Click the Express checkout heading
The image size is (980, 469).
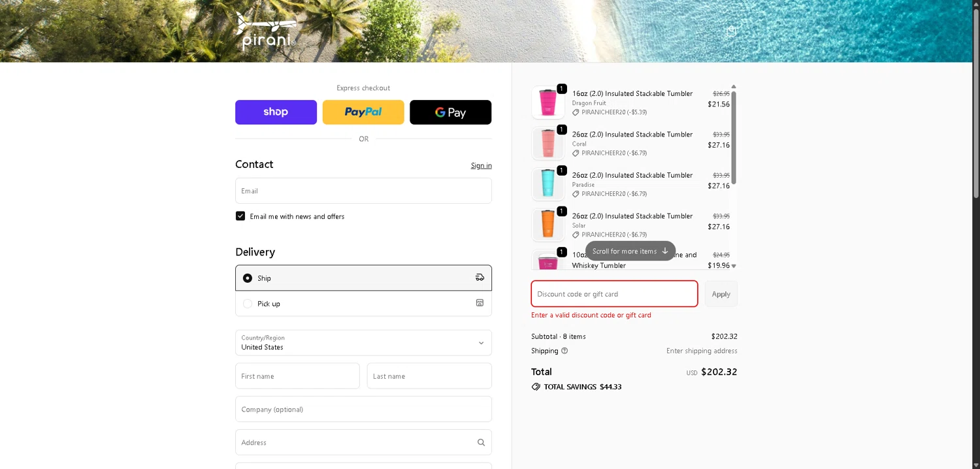[x=363, y=88]
